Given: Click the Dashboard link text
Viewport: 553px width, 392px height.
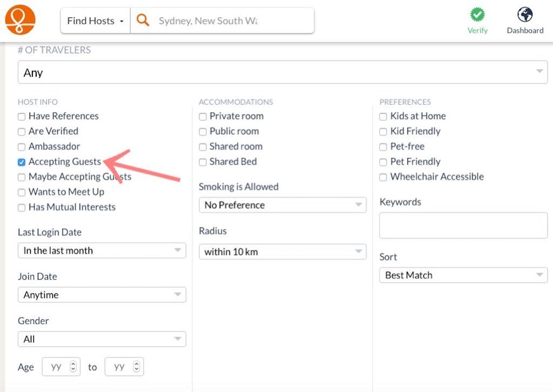Looking at the screenshot, I should tap(525, 30).
